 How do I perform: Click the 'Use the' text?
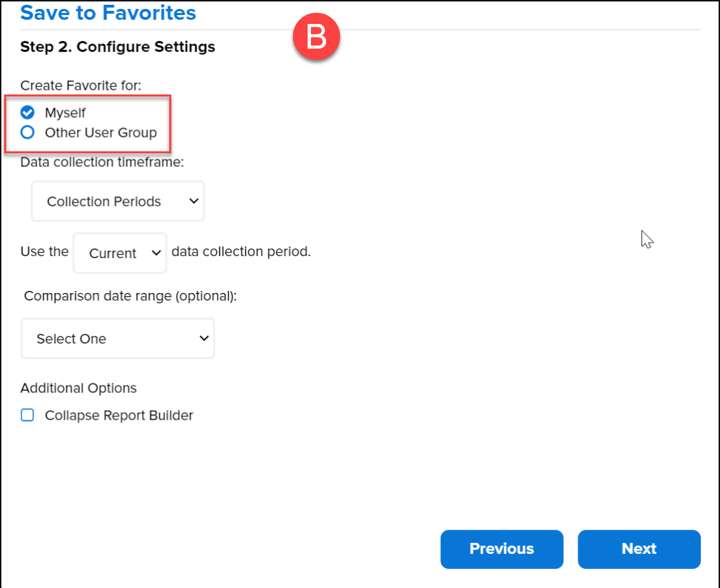[x=45, y=251]
